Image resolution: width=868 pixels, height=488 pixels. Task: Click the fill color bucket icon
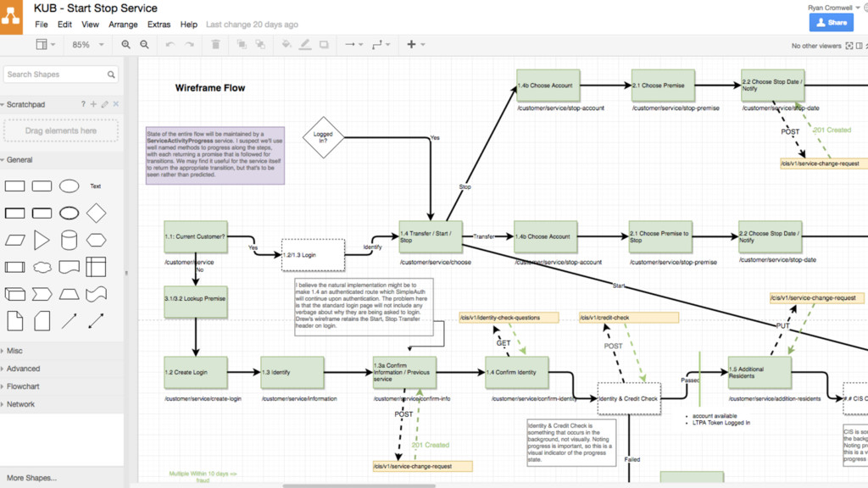[x=287, y=45]
